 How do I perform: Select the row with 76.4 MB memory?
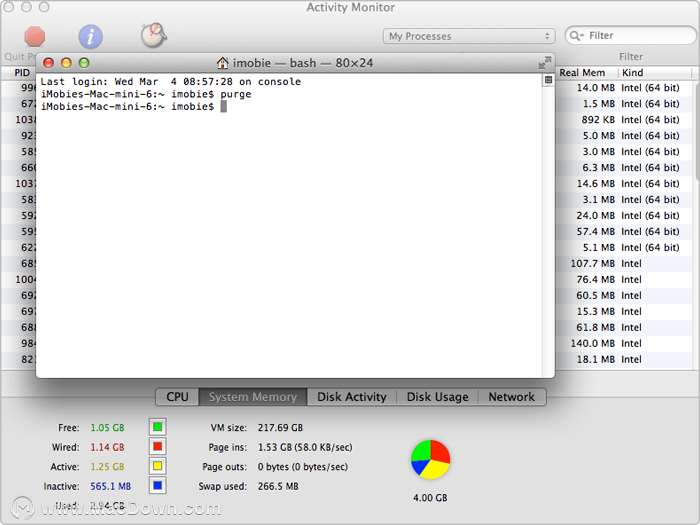click(625, 279)
